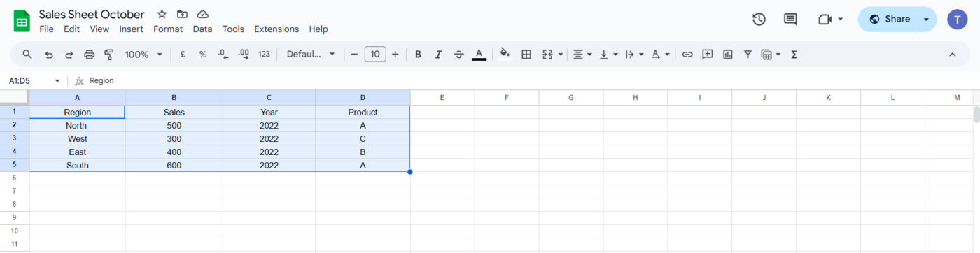Open borders options
980x253 pixels.
click(x=526, y=54)
